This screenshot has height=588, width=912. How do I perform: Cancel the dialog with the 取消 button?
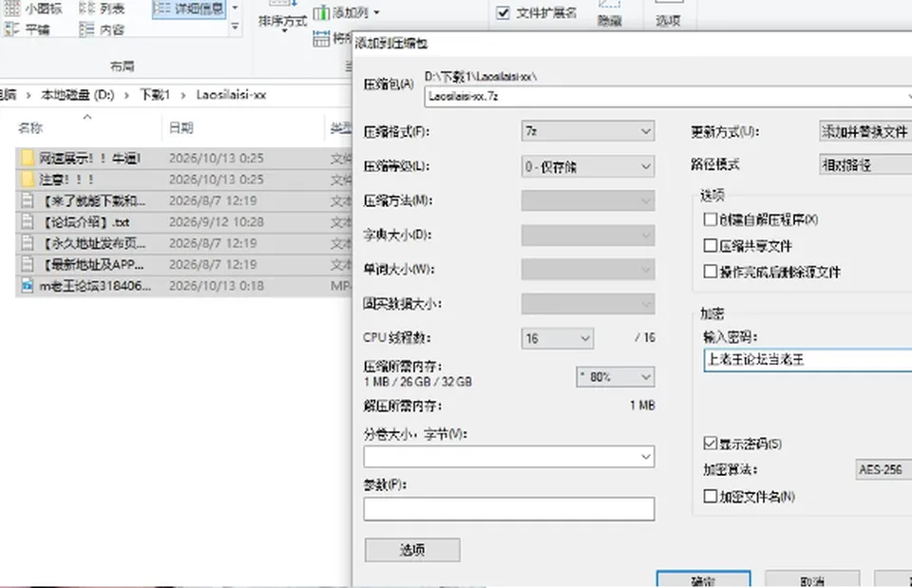pyautogui.click(x=812, y=579)
